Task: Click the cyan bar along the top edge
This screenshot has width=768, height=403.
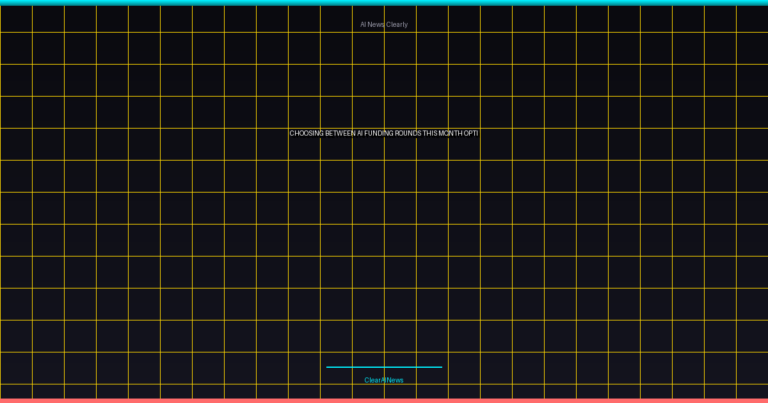Action: [x=384, y=2]
